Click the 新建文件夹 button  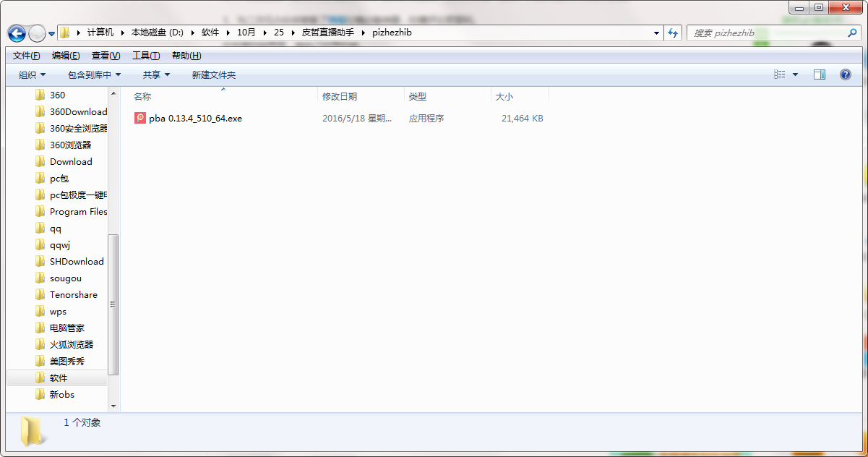tap(214, 74)
